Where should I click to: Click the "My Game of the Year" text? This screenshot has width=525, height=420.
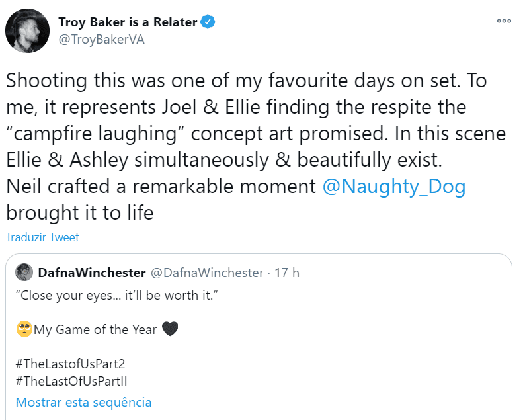pos(96,329)
